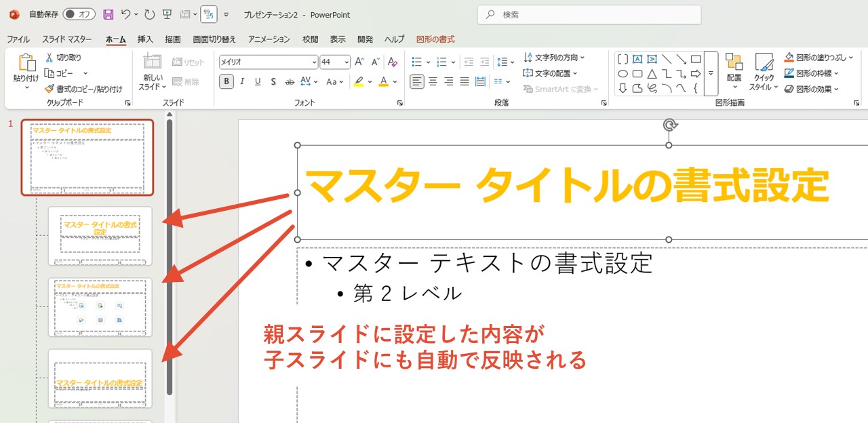868x423 pixels.
Task: Open font group dialog launcher
Action: tap(399, 103)
